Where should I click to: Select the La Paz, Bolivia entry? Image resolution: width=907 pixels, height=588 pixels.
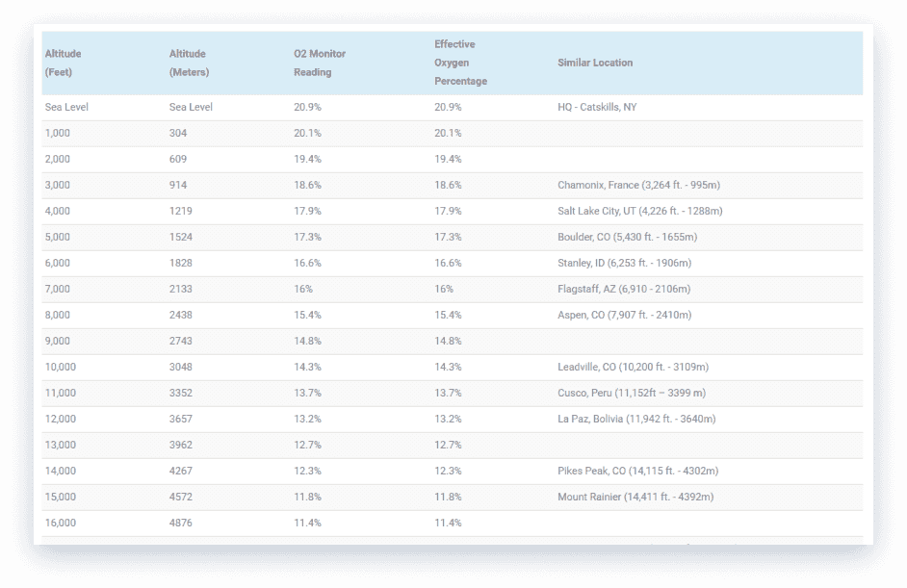[636, 419]
